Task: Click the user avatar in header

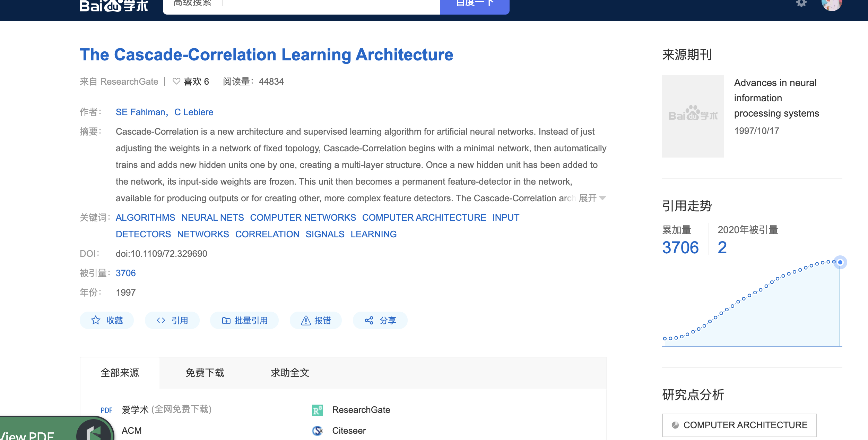Action: click(831, 4)
